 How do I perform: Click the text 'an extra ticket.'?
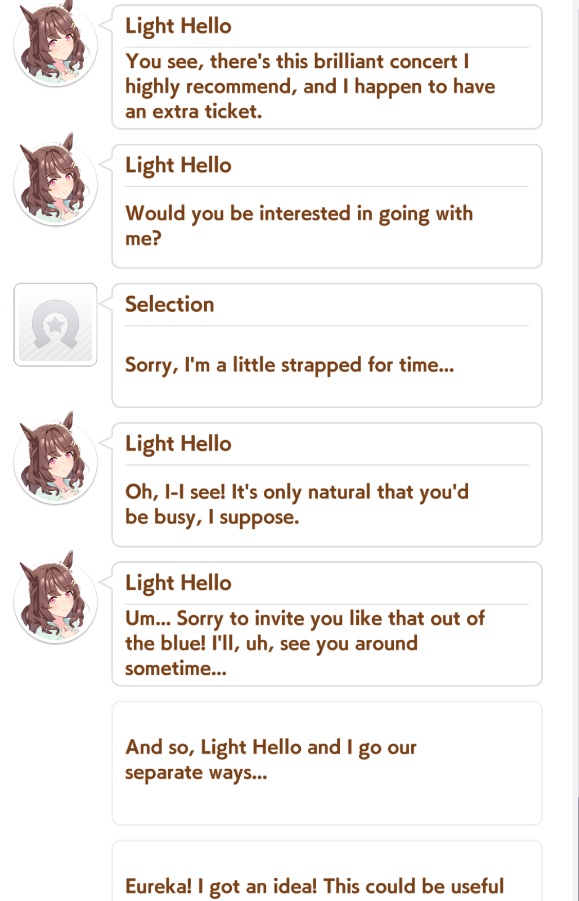(194, 111)
